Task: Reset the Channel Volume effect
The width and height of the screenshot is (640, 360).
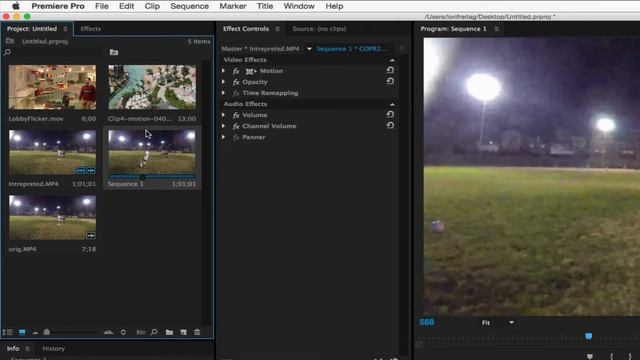Action: pyautogui.click(x=390, y=125)
